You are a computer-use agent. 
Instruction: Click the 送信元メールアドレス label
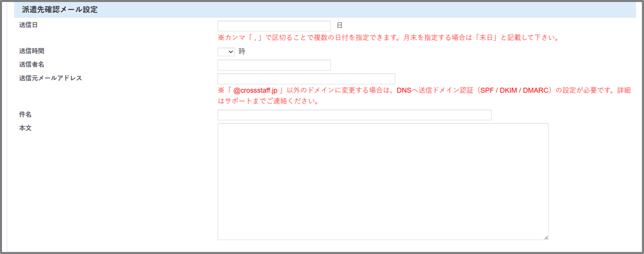pyautogui.click(x=50, y=78)
